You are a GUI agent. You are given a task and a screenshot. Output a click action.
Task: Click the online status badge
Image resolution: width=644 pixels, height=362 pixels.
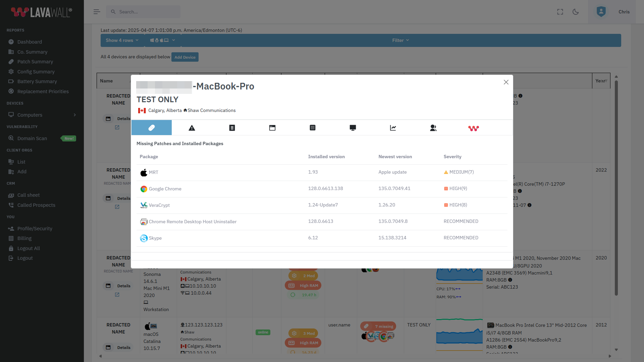(263, 333)
